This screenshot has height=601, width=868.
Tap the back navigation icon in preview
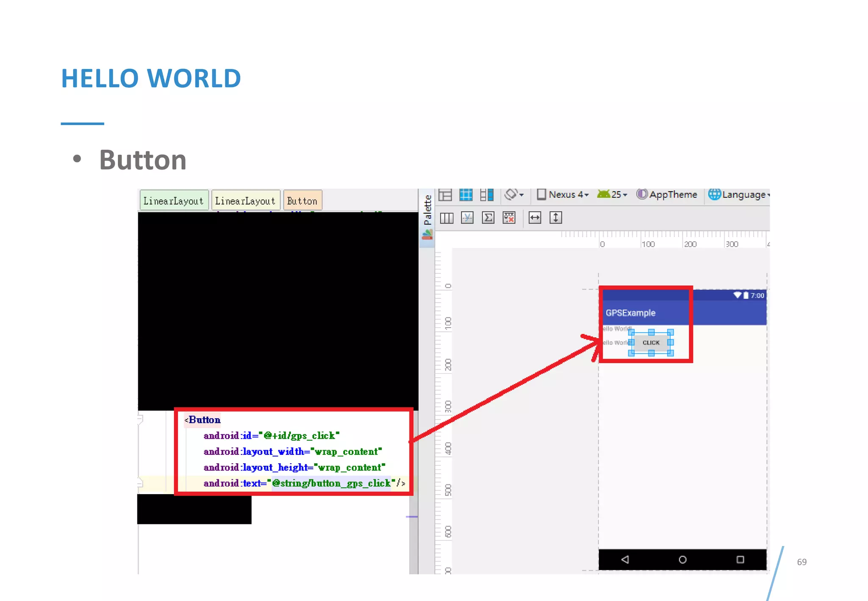(625, 559)
